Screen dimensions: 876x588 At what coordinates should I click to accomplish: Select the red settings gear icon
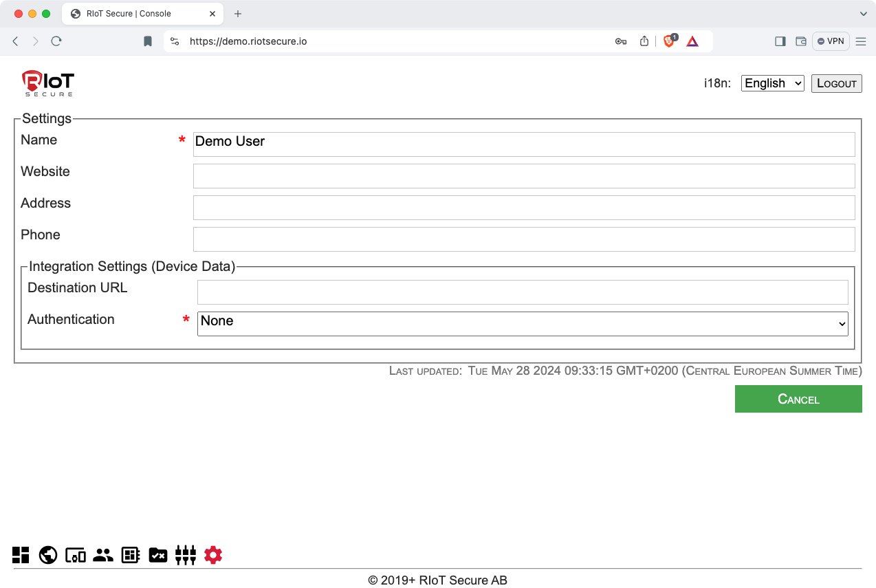[x=213, y=555]
